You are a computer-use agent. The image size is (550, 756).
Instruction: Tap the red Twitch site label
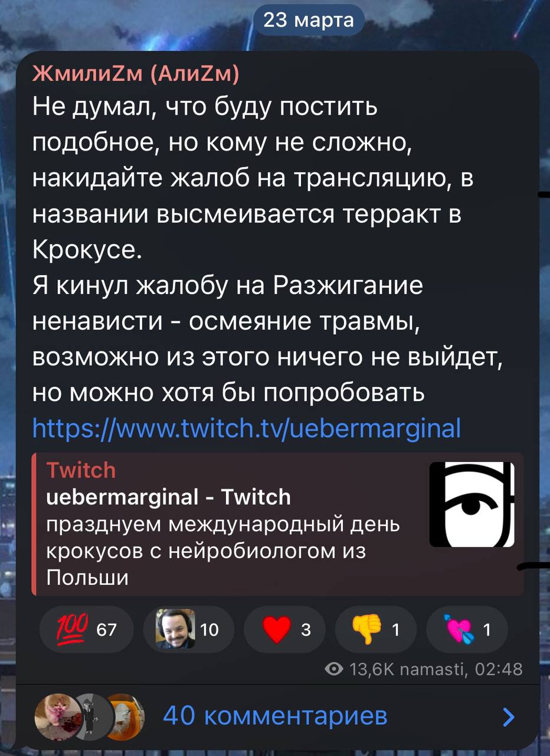(x=81, y=470)
